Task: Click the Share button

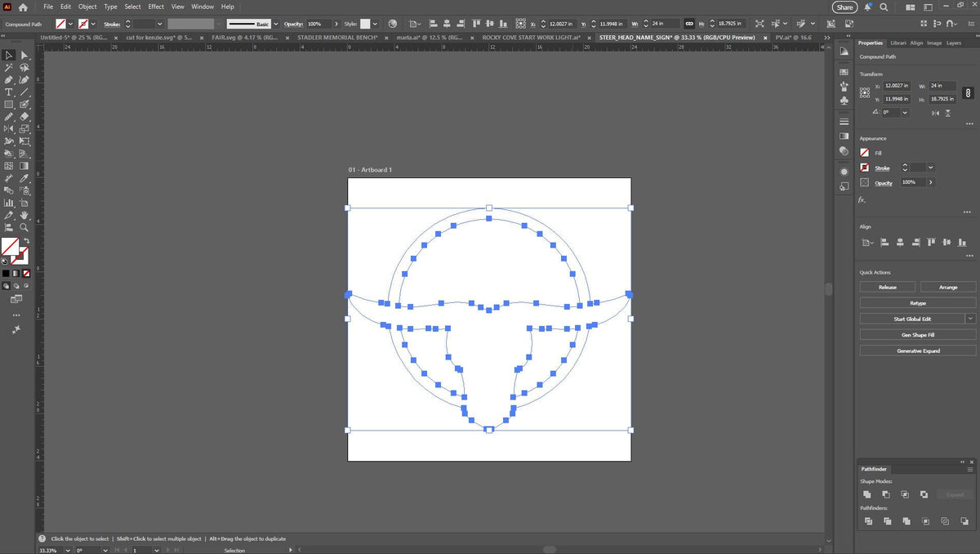Action: (845, 7)
